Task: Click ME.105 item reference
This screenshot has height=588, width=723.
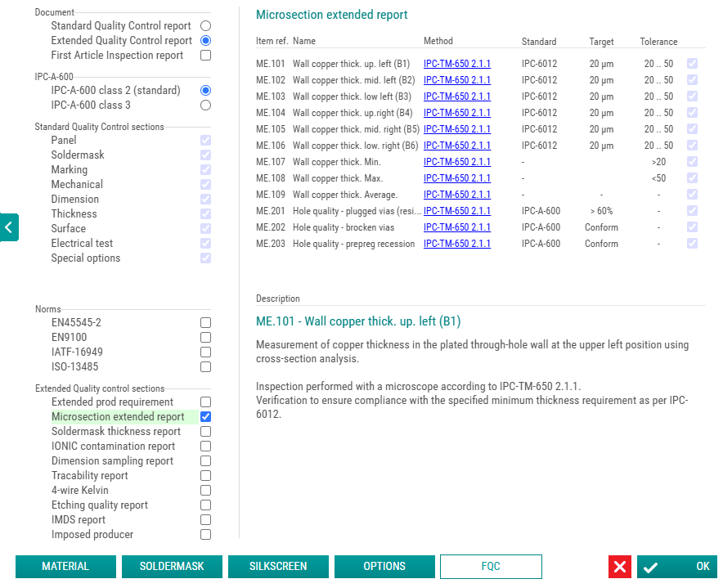Action: tap(271, 129)
